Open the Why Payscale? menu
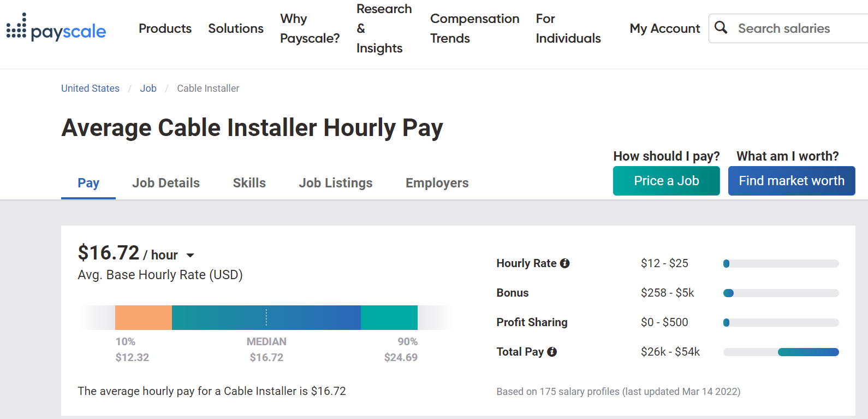 [x=310, y=28]
